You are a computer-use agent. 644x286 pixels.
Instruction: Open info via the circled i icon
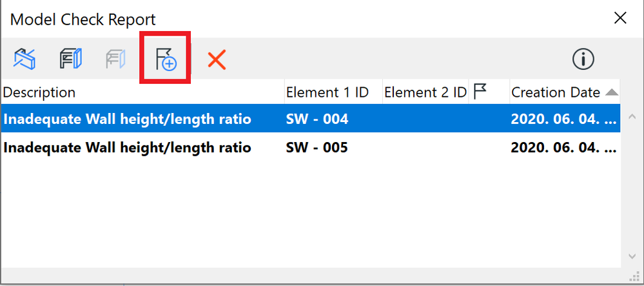[x=583, y=59]
